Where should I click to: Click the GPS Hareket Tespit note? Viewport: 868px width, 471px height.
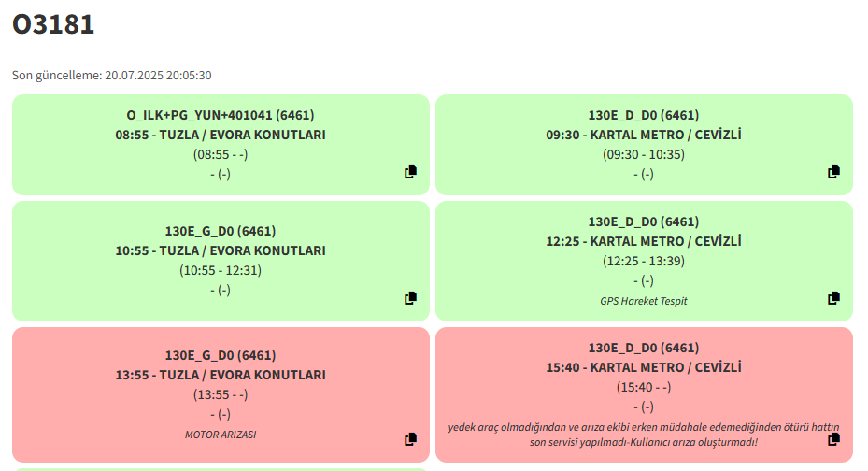pyautogui.click(x=644, y=301)
